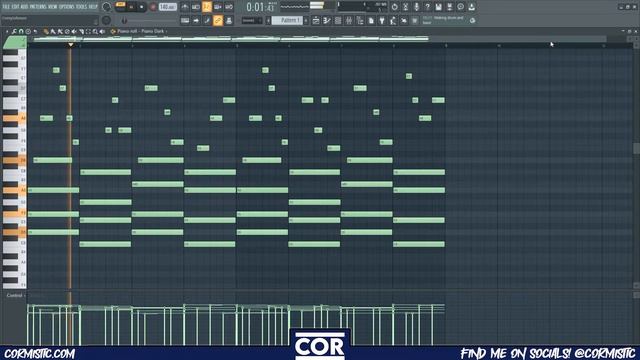Open the Control event lane dropdown
Viewport: 640px width, 360px height.
coord(16,295)
